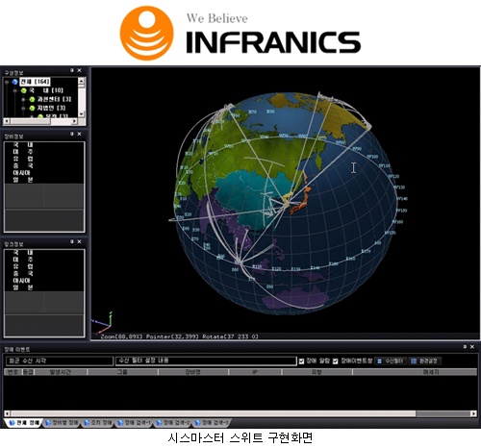
Task: Close the 장애 이벤트 panel
Action: pyautogui.click(x=472, y=347)
